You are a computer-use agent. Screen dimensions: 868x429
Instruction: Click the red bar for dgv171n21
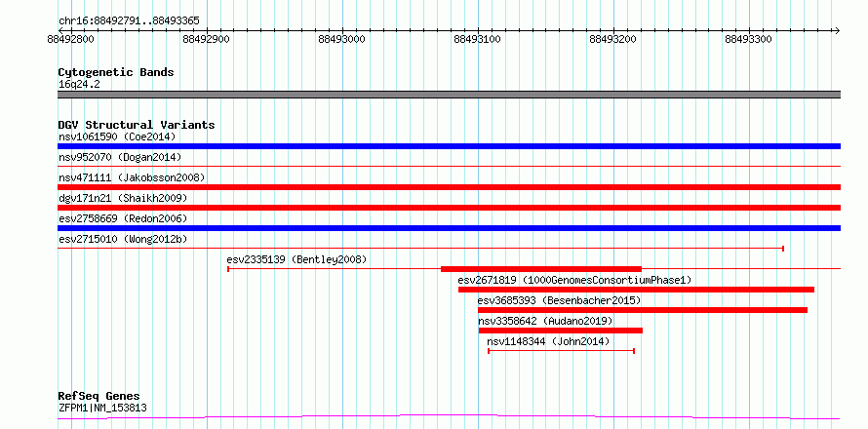click(449, 208)
